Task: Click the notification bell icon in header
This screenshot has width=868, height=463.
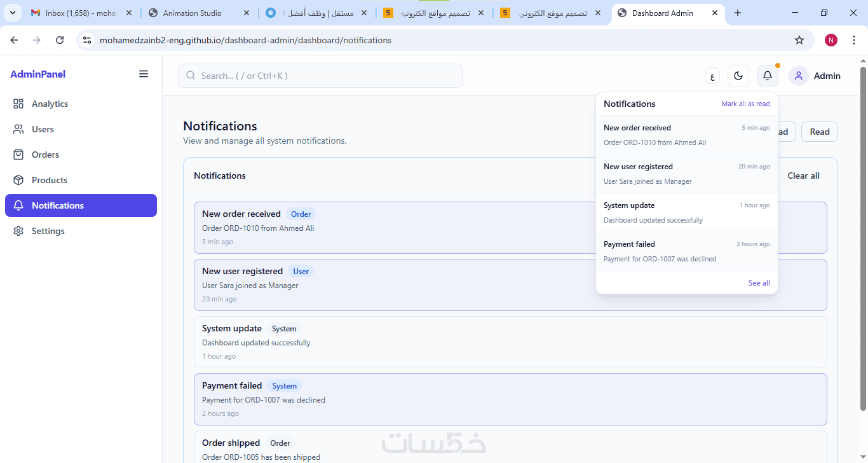Action: click(768, 76)
